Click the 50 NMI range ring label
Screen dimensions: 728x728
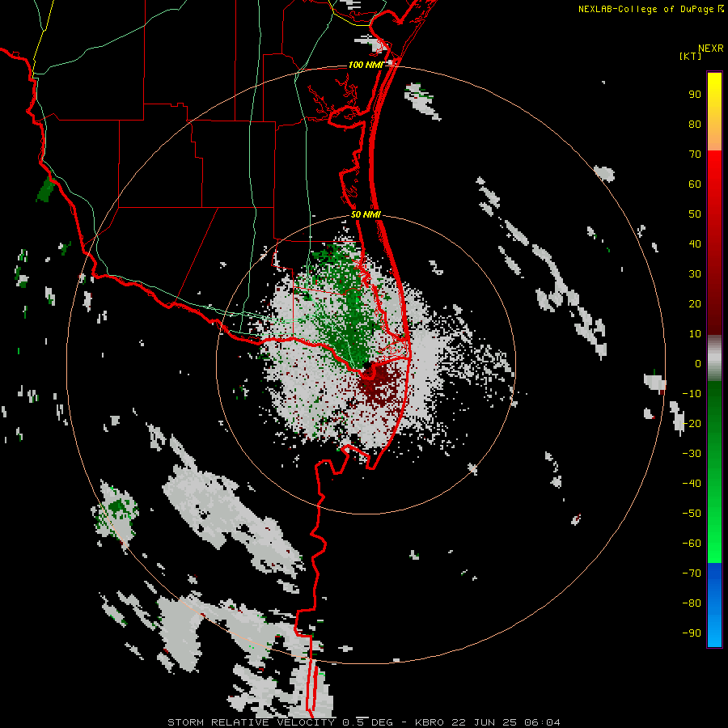(x=366, y=214)
